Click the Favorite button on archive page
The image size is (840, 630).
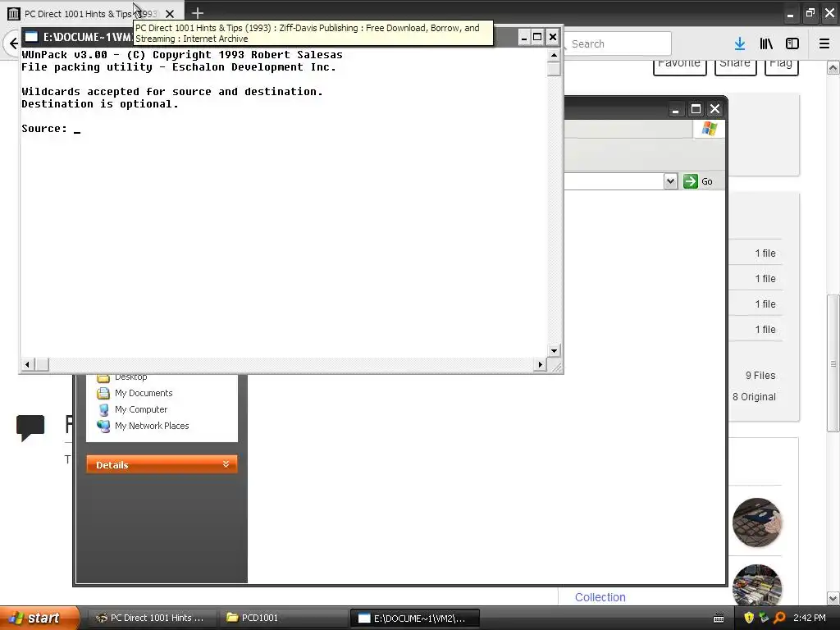(679, 66)
